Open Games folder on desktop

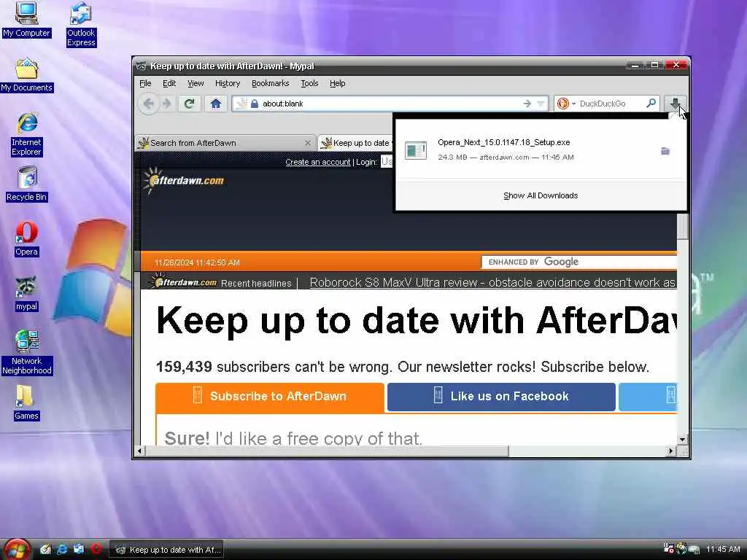26,402
